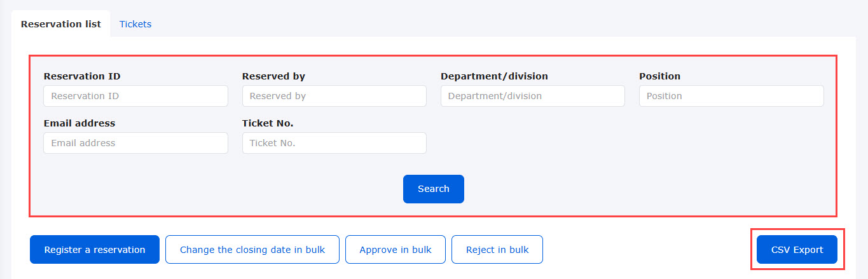Select the Position text field
Screen dimensions: 868x279
tap(731, 96)
